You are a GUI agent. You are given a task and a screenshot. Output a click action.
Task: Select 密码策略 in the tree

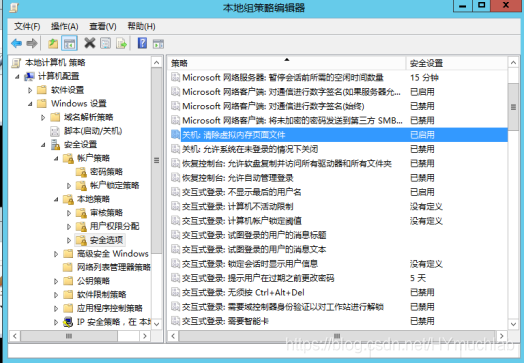click(106, 172)
